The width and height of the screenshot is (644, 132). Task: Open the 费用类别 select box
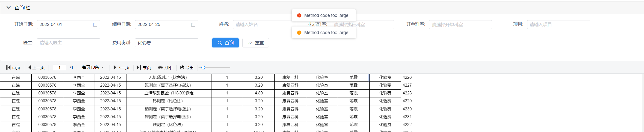pos(167,43)
